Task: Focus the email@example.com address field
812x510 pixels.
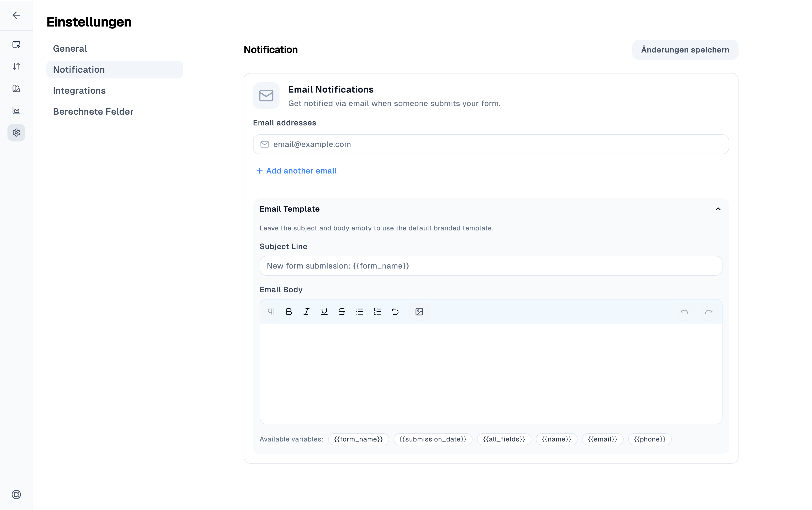Action: point(491,144)
